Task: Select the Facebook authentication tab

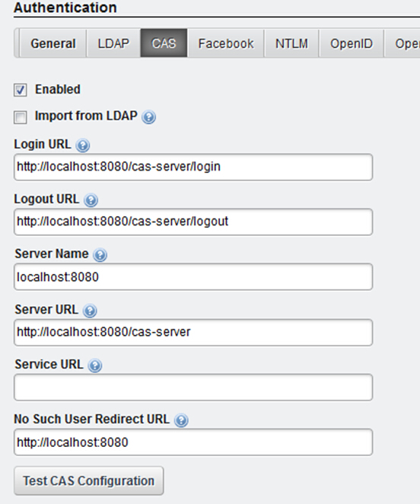Action: click(226, 43)
